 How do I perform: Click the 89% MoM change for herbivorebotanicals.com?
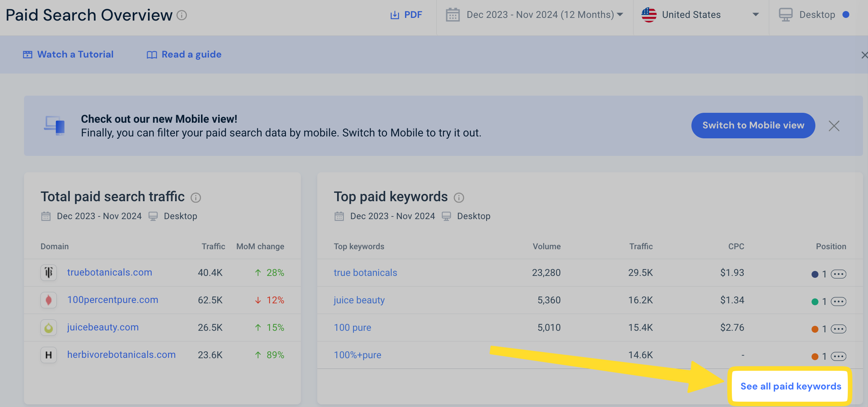coord(270,355)
